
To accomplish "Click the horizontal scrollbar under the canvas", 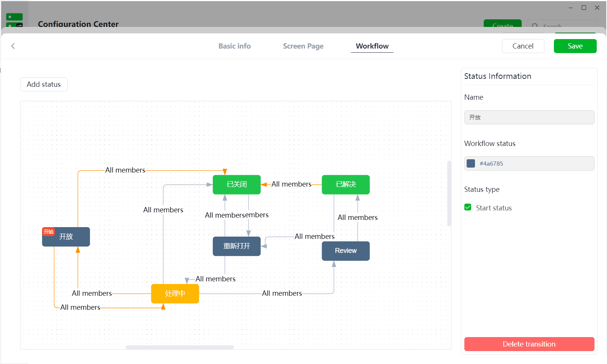I will click(x=180, y=347).
